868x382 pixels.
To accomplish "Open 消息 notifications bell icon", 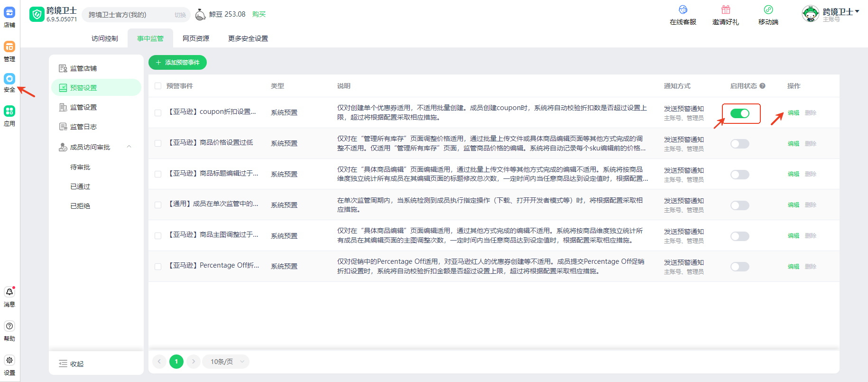I will [9, 292].
